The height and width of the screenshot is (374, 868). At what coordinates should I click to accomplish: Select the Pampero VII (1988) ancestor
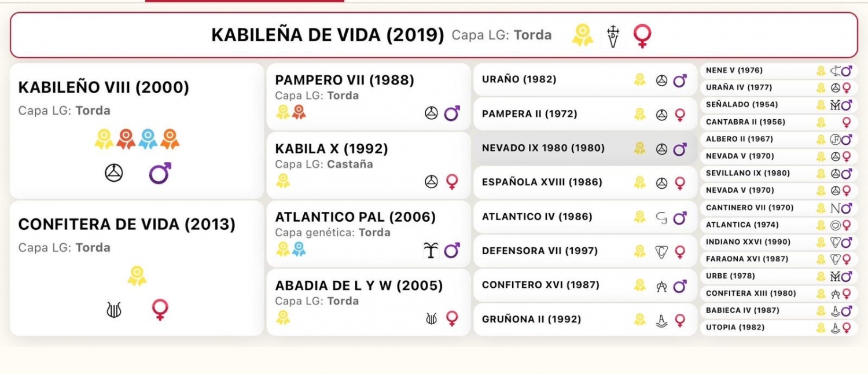point(344,80)
